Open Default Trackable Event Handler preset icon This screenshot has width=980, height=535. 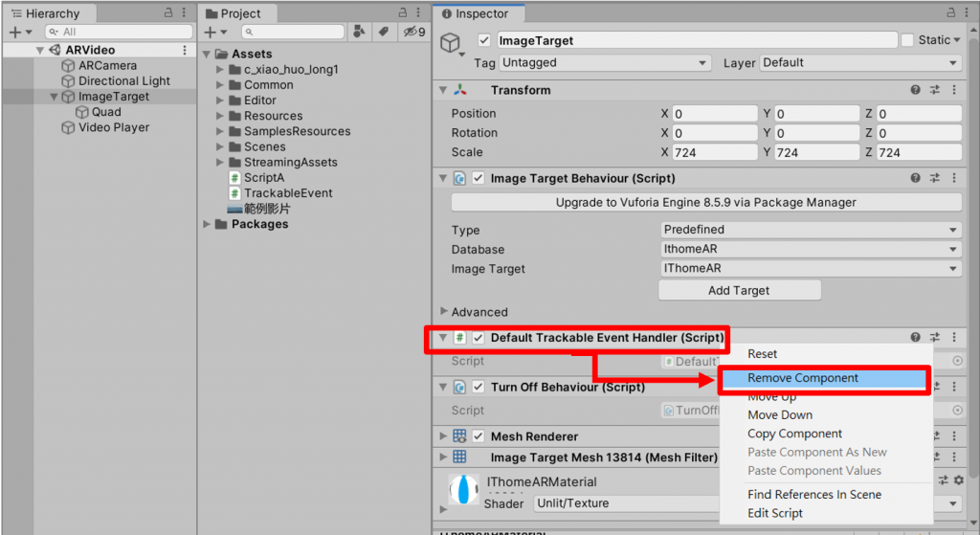tap(935, 338)
